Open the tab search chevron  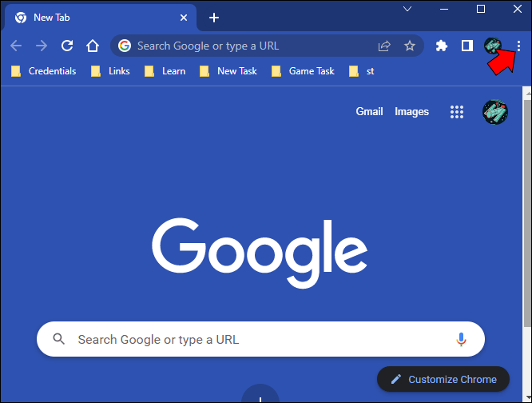(x=407, y=9)
